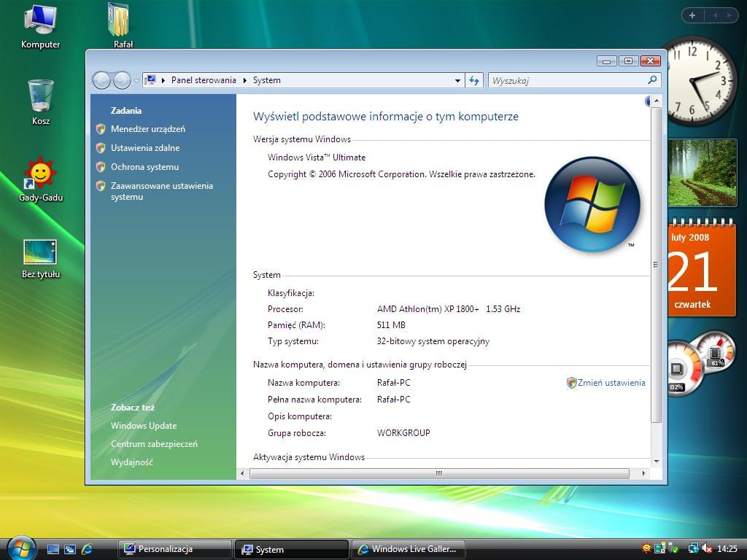Click the 32-bitowy system operacyjny text
Viewport: 747px width, 560px height.
[x=433, y=341]
